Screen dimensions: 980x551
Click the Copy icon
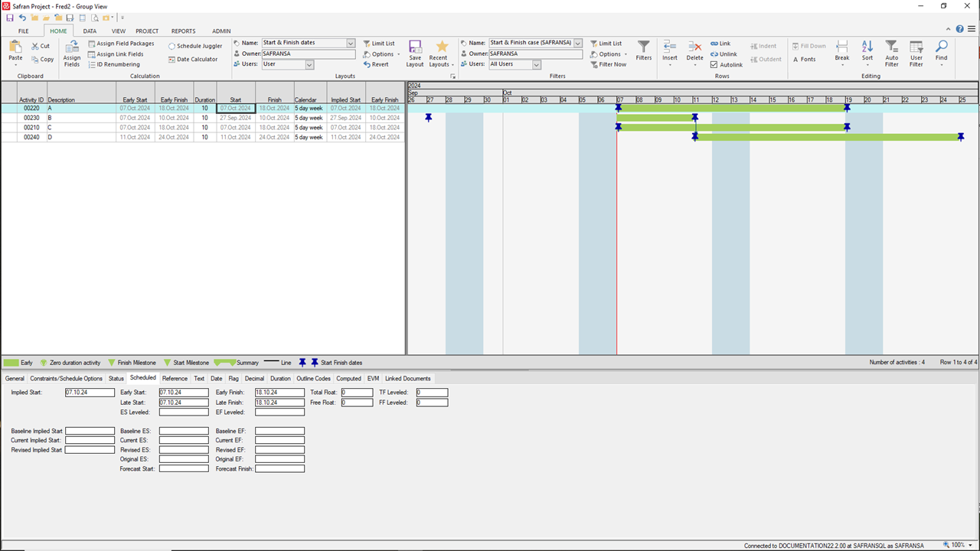pyautogui.click(x=35, y=59)
